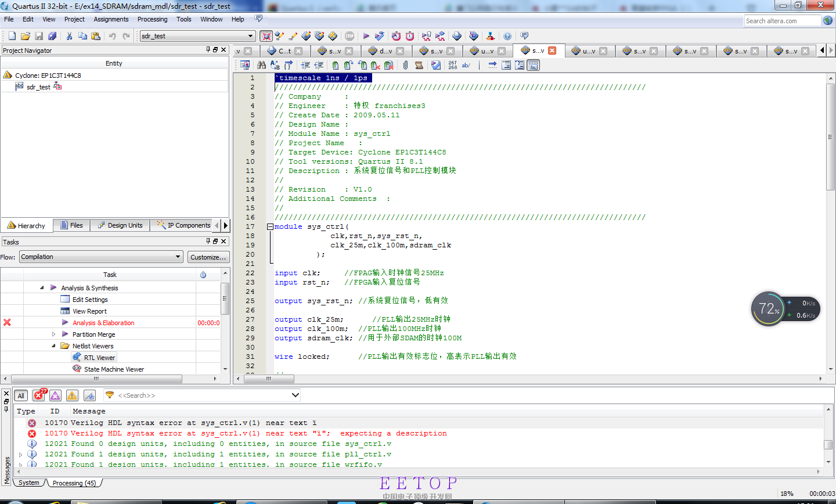Click the Search altera.com input field
Viewport: 836px width, 504px height.
pyautogui.click(x=782, y=21)
